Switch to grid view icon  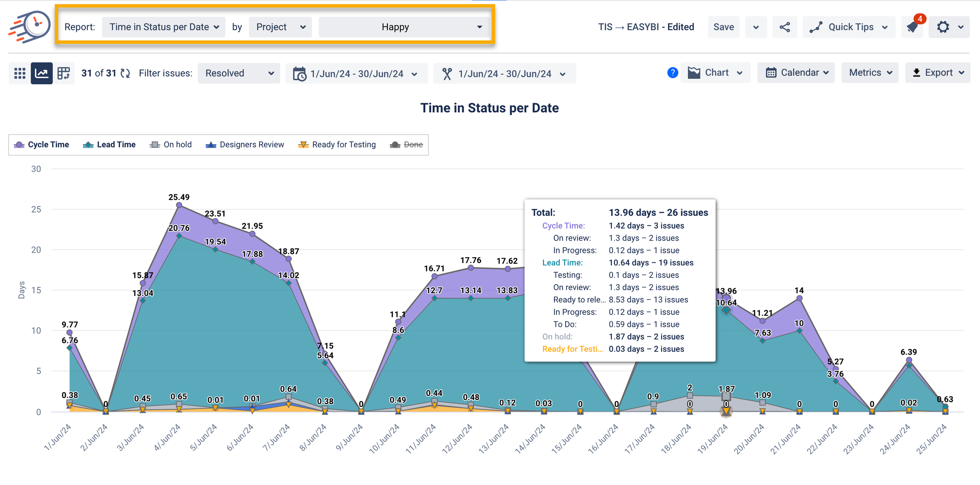(x=20, y=73)
